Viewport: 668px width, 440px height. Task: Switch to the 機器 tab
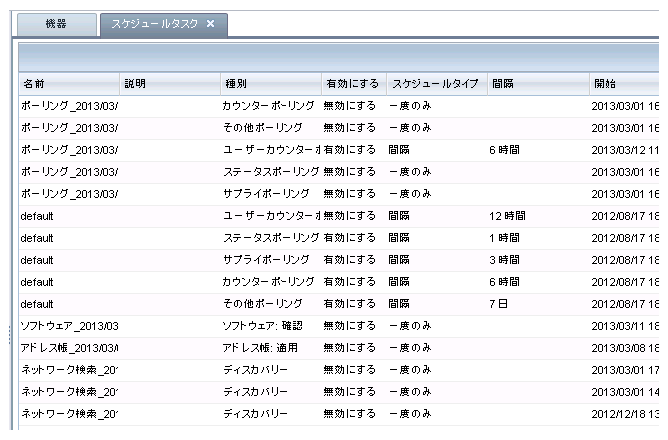pos(57,23)
